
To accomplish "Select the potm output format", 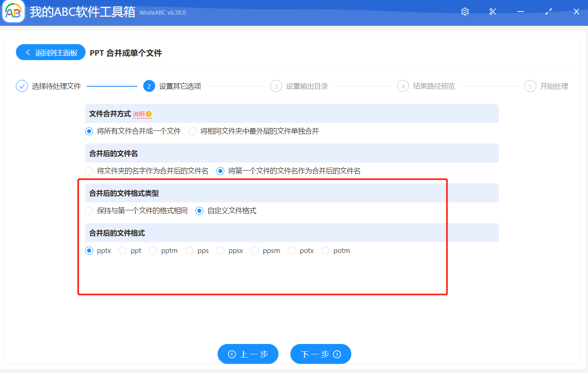I will click(x=325, y=251).
